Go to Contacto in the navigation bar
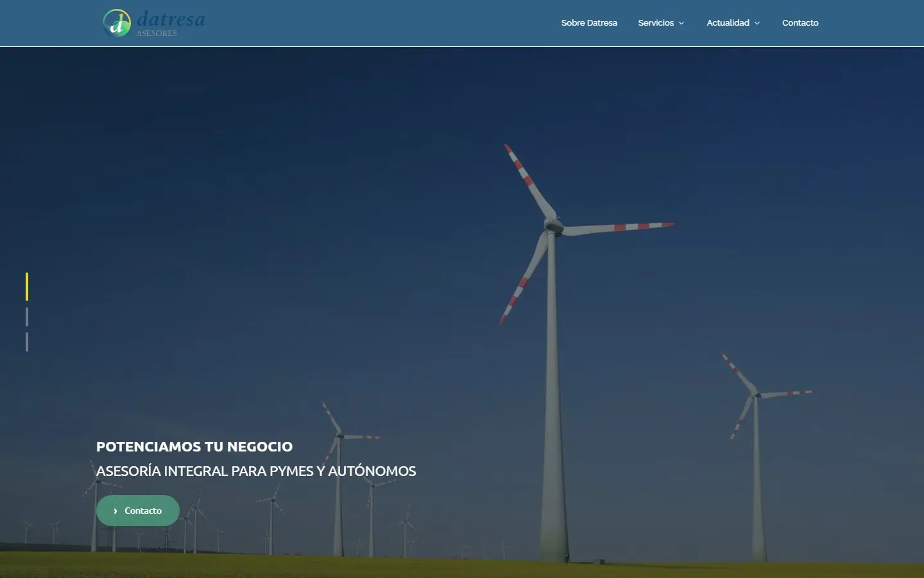 pyautogui.click(x=800, y=23)
